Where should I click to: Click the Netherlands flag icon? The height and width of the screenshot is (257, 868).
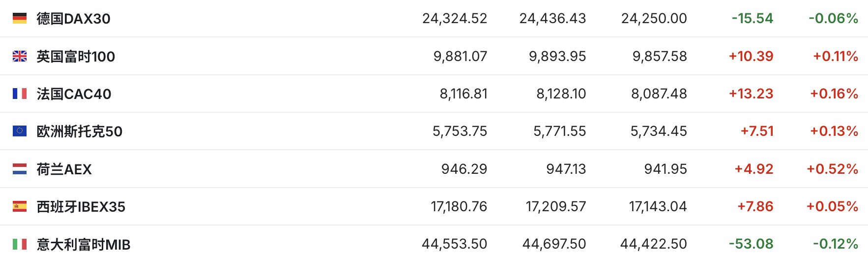point(20,169)
